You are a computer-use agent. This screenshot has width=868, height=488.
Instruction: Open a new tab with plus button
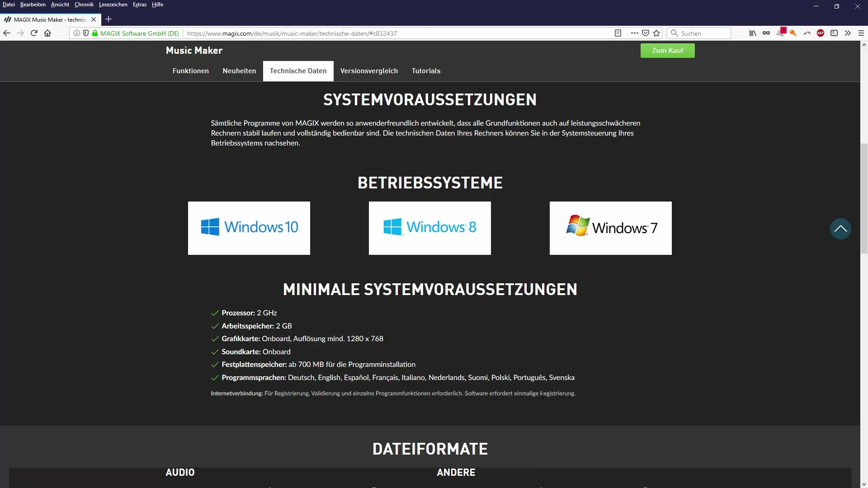(x=108, y=19)
